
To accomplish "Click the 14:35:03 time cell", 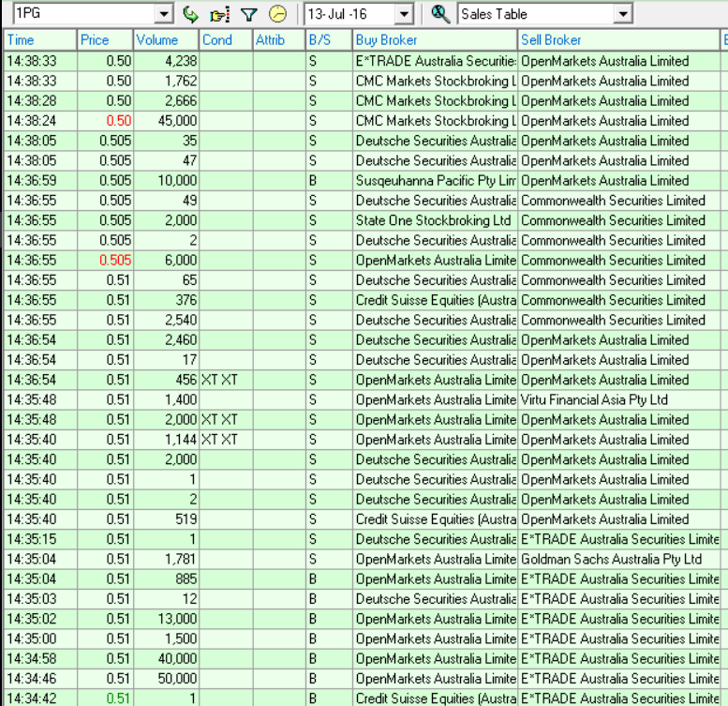I will 40,599.
